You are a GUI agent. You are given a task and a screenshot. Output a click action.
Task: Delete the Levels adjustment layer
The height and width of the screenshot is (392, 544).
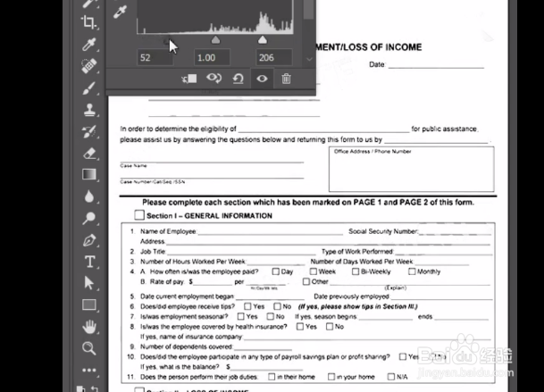[x=286, y=79]
